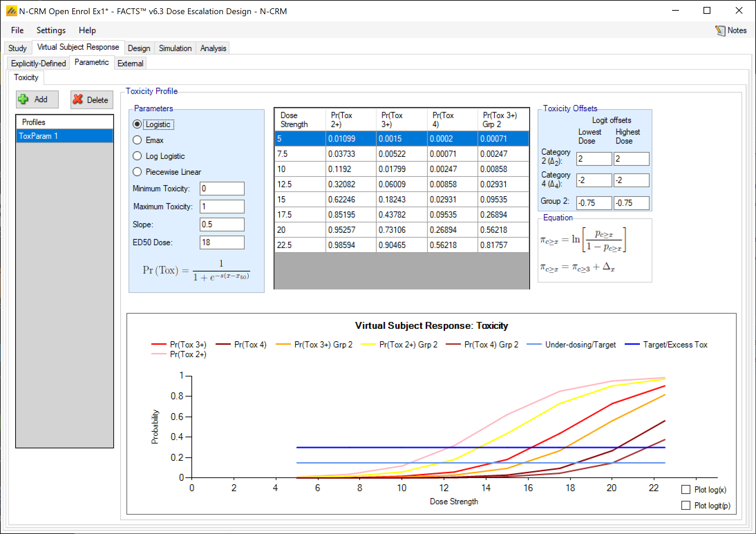Choose the Log Logistic model option
The width and height of the screenshot is (756, 534).
138,156
